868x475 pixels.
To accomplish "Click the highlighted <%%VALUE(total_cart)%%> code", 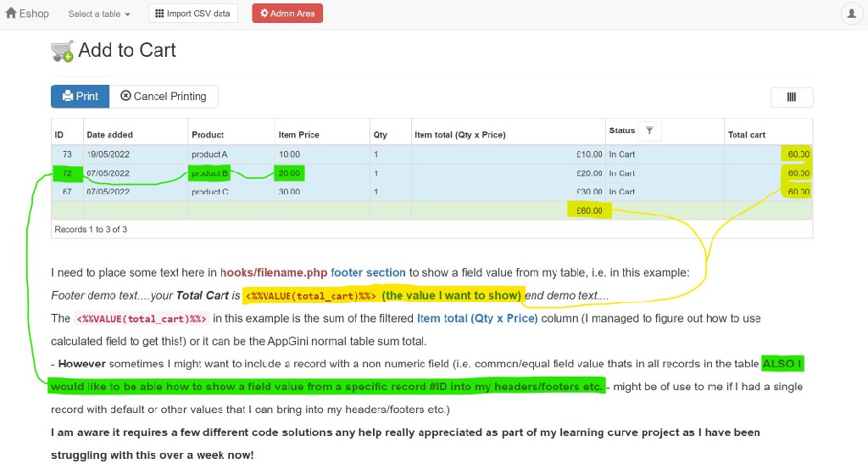I will click(310, 296).
